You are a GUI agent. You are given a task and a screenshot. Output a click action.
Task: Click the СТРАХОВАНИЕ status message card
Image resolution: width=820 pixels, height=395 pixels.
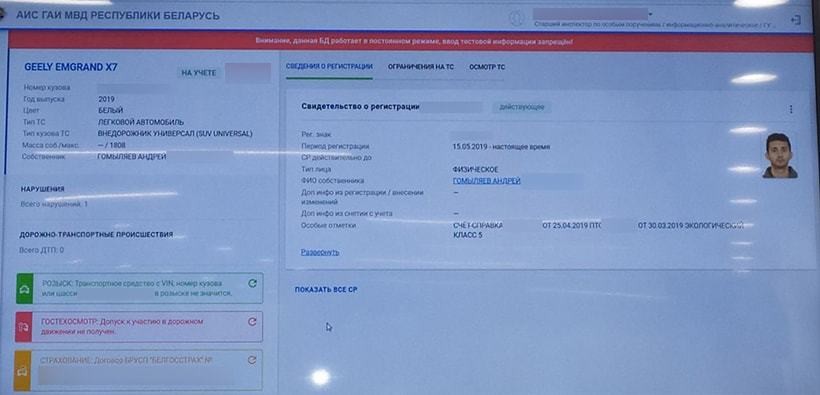coord(138,370)
